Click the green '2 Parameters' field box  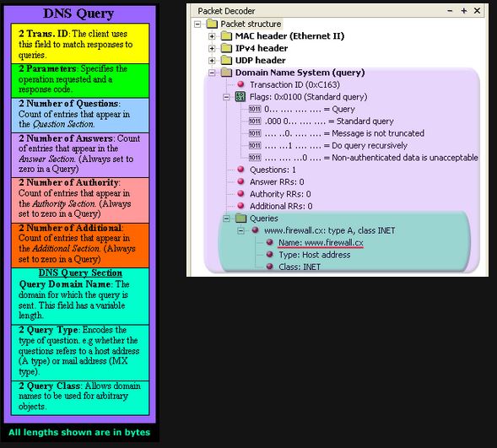pyautogui.click(x=80, y=81)
